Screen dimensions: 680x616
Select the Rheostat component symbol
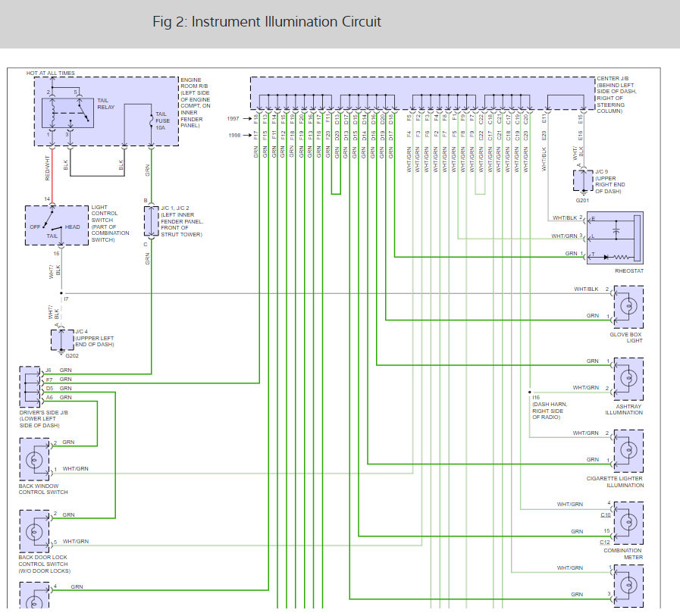point(615,238)
